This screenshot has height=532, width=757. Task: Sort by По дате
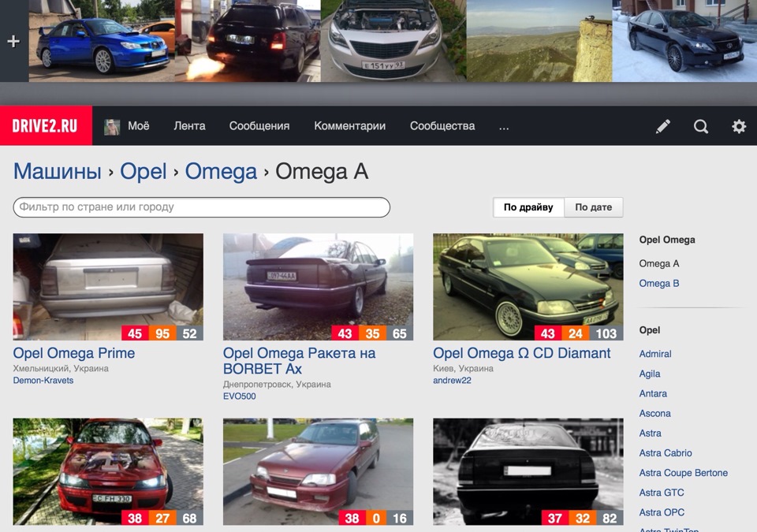[593, 207]
